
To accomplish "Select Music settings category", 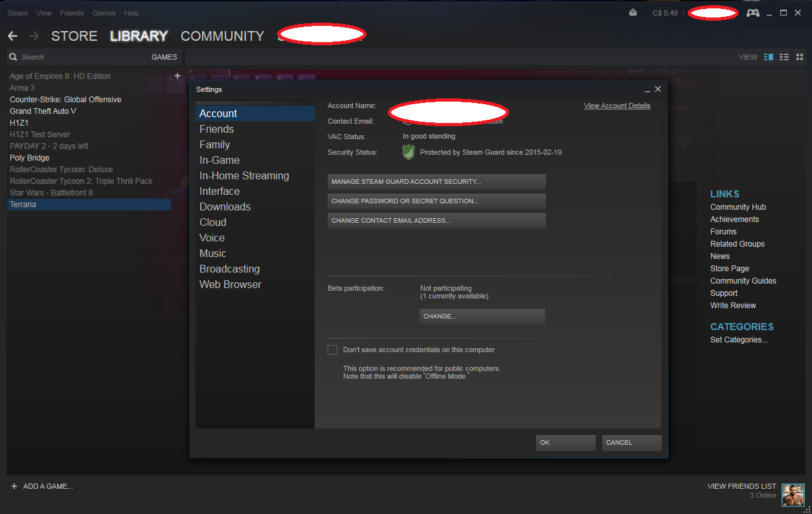I will (255, 253).
